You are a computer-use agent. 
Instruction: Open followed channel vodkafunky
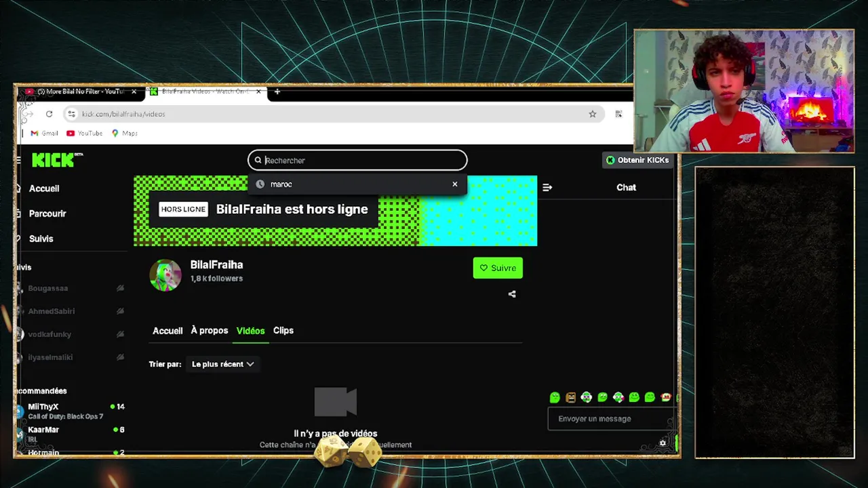tap(50, 334)
